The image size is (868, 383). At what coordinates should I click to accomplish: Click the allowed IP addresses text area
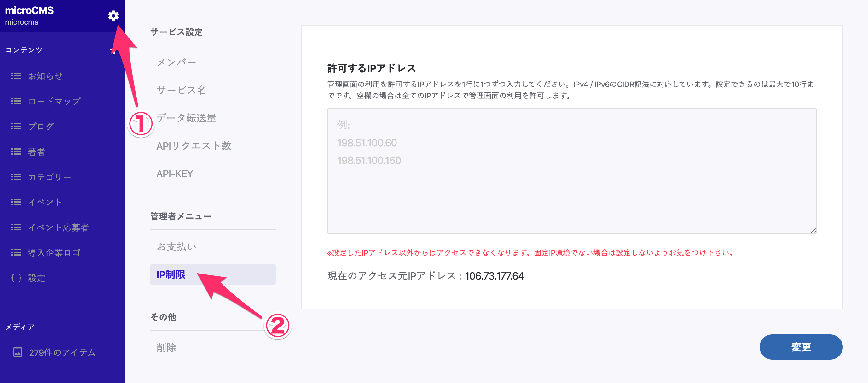click(571, 171)
